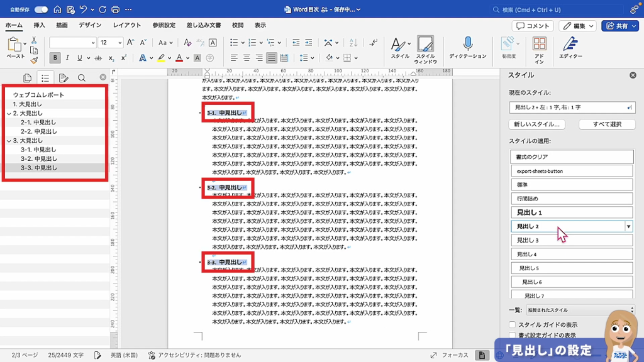Enable the スタイル ガイドの表示 checkbox
Screen dimensions: 644x362
click(513, 325)
